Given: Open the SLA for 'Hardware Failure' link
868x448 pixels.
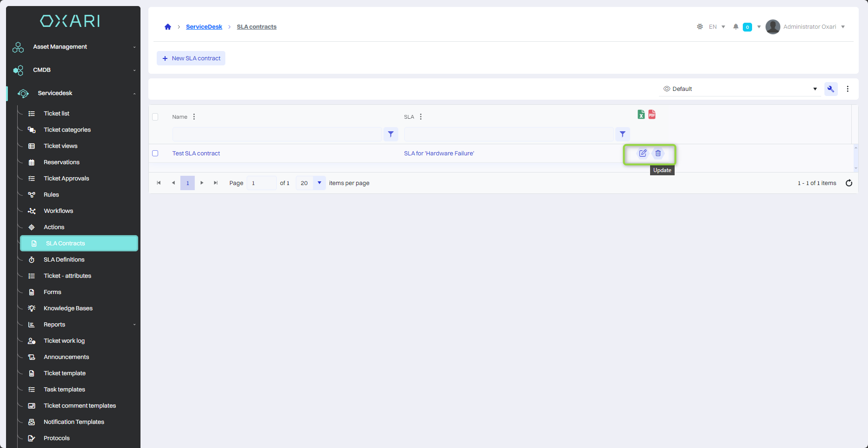Looking at the screenshot, I should (439, 154).
